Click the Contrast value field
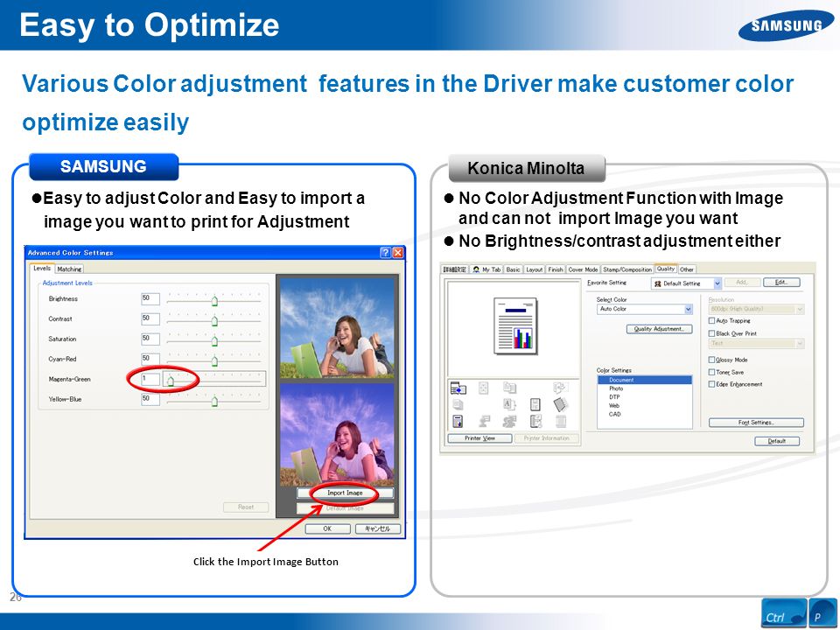The image size is (840, 630). (x=150, y=318)
